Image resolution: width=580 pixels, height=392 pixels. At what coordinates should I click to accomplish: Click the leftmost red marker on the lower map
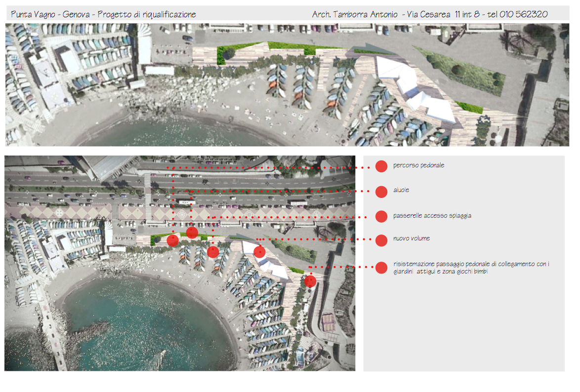coord(172,240)
